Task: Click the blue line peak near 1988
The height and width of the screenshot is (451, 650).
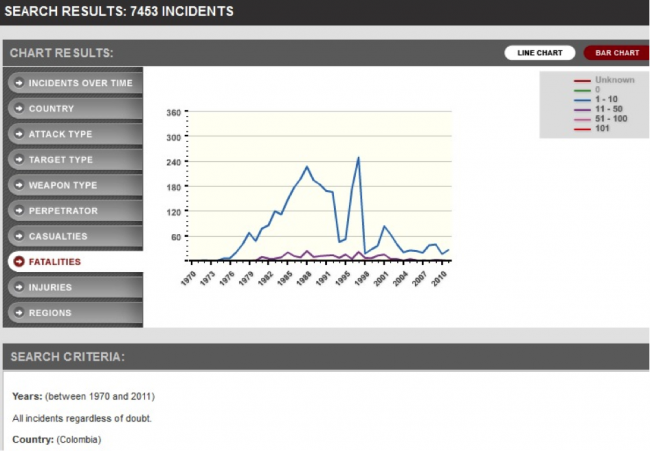Action: [307, 167]
